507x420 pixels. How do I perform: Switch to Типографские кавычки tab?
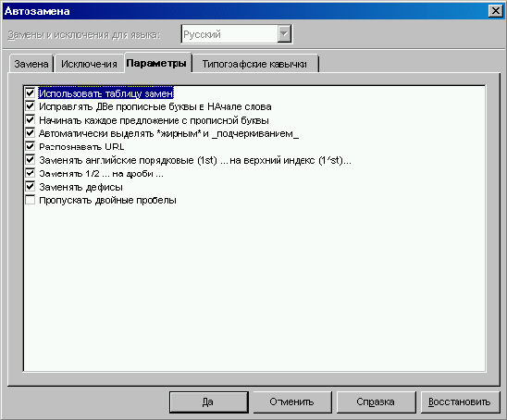[x=254, y=64]
